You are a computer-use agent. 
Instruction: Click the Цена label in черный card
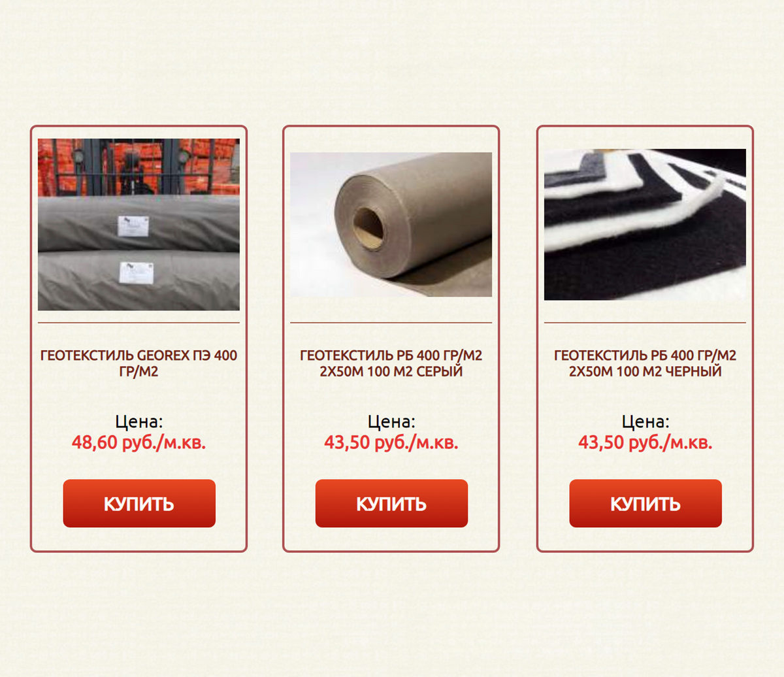pyautogui.click(x=645, y=421)
